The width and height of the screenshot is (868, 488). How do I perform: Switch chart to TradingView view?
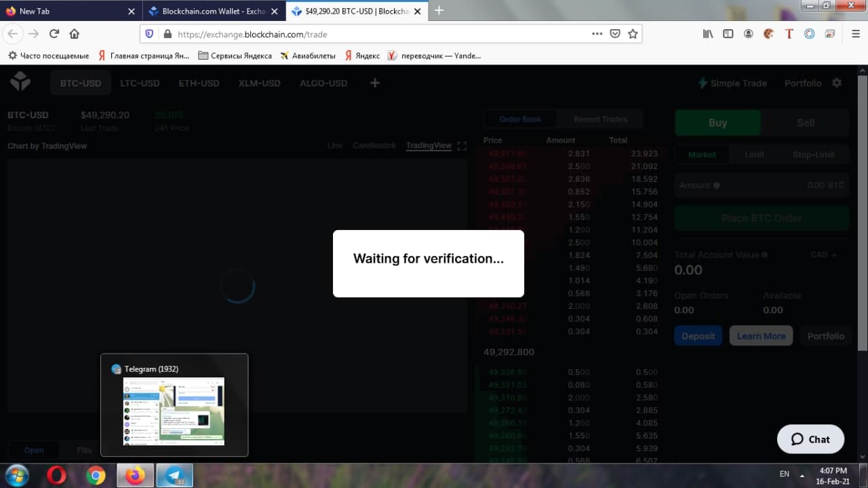tap(429, 145)
